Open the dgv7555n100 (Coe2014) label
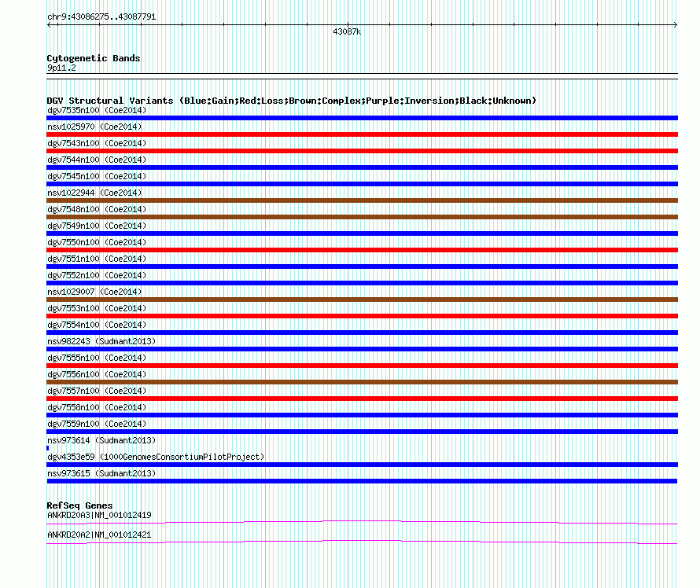The height and width of the screenshot is (588, 700). click(97, 358)
